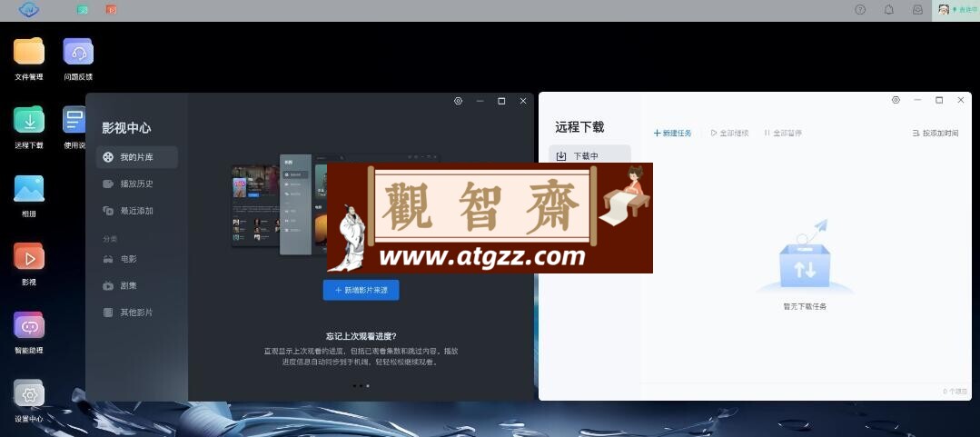Image resolution: width=980 pixels, height=437 pixels.
Task: Open notifications bell in the top bar
Action: (x=889, y=9)
